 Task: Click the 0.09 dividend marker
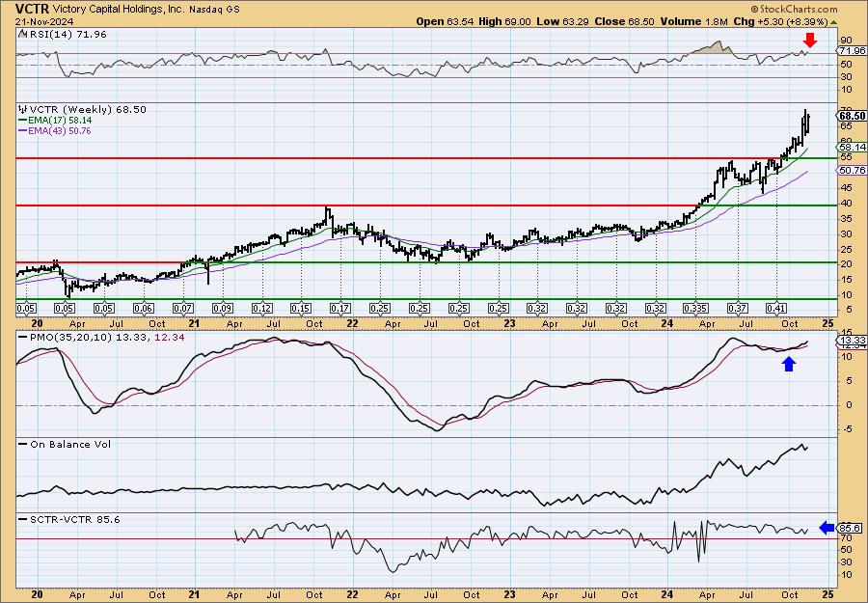(223, 309)
